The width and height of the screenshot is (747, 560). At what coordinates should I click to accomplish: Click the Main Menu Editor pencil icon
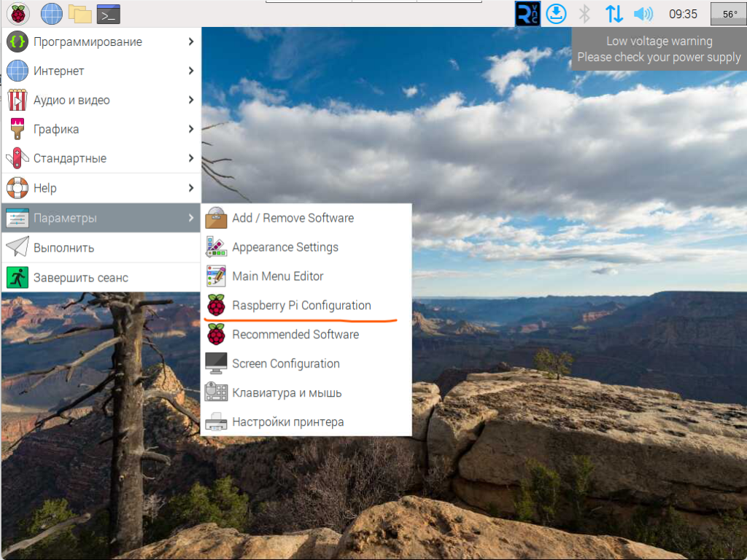216,276
